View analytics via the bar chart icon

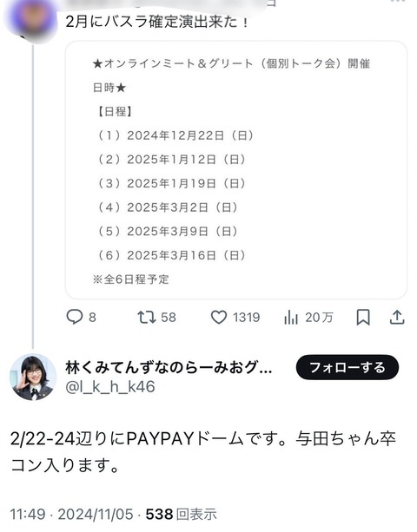(x=291, y=318)
